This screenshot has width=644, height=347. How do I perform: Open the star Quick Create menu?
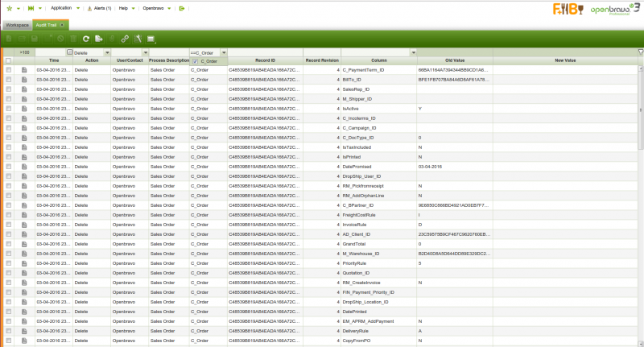point(10,8)
